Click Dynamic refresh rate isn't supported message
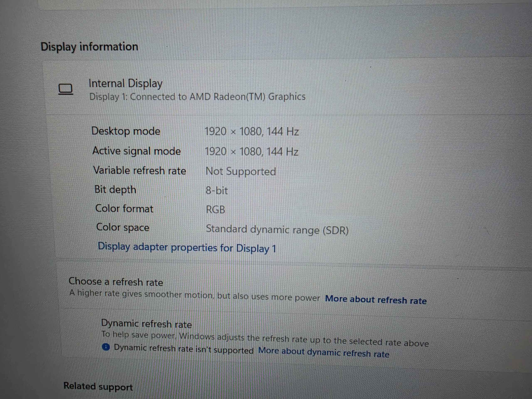 pos(183,349)
